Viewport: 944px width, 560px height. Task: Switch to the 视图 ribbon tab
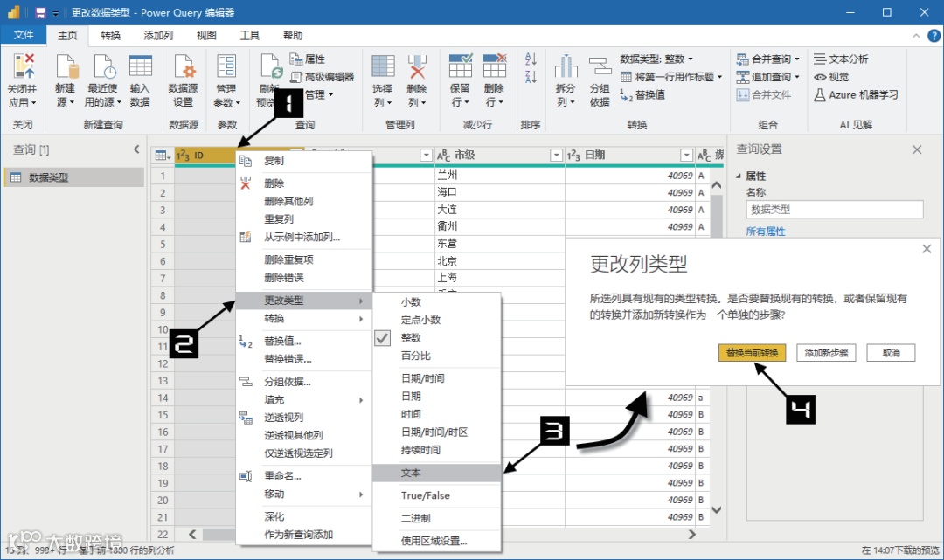click(206, 36)
